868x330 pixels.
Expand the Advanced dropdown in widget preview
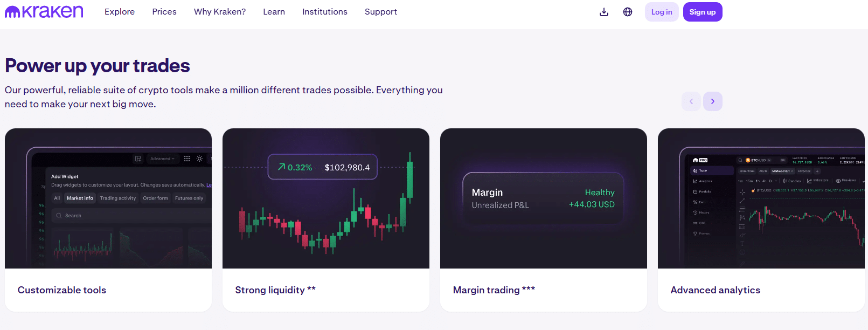162,159
